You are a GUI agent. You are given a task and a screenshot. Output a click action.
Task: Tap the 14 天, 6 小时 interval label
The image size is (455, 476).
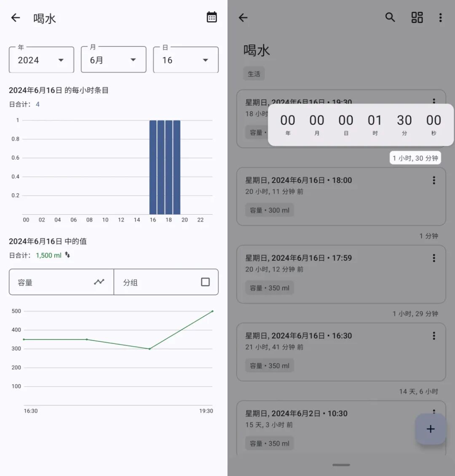pos(419,391)
